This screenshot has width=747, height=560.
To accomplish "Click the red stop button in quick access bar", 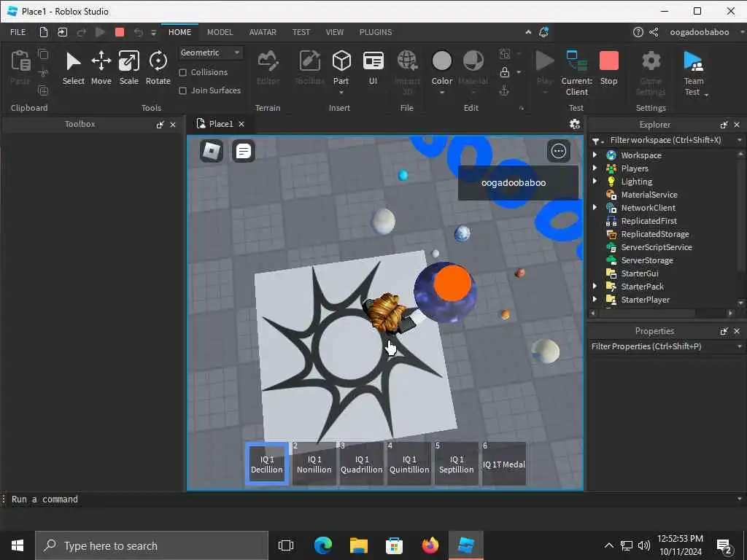I will (x=120, y=32).
